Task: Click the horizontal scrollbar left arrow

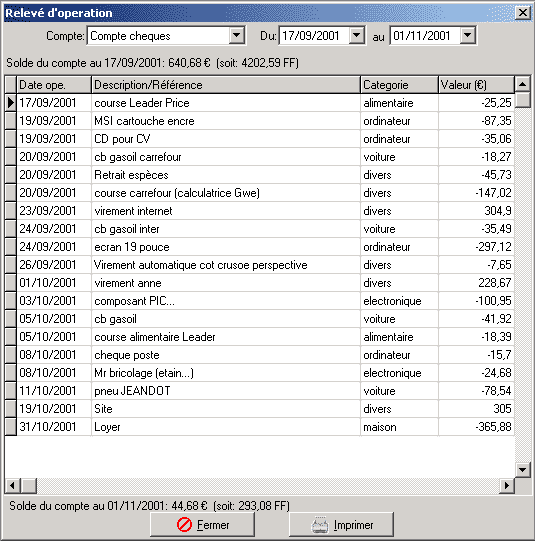Action: point(12,486)
